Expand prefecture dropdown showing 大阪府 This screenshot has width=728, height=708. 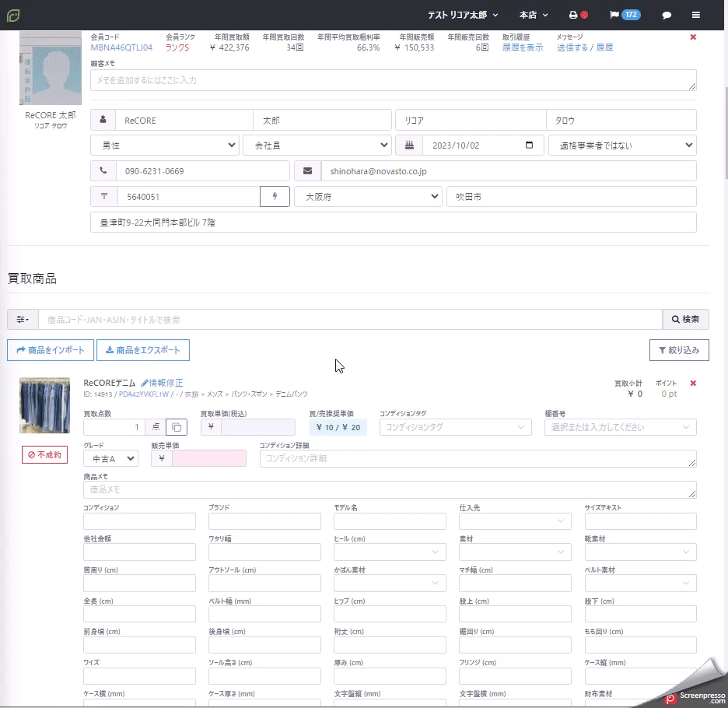coord(368,197)
